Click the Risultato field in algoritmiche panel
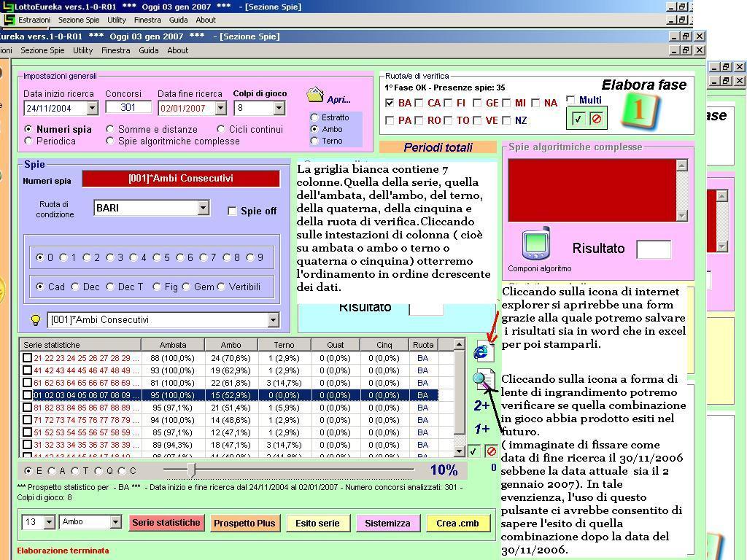The width and height of the screenshot is (747, 560). (x=654, y=249)
